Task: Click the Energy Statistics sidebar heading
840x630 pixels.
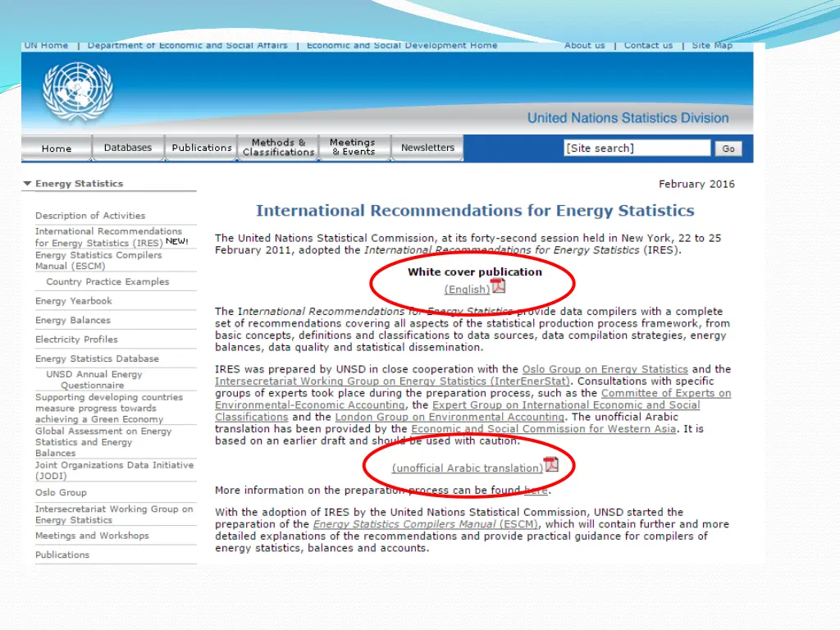Action: (x=80, y=184)
